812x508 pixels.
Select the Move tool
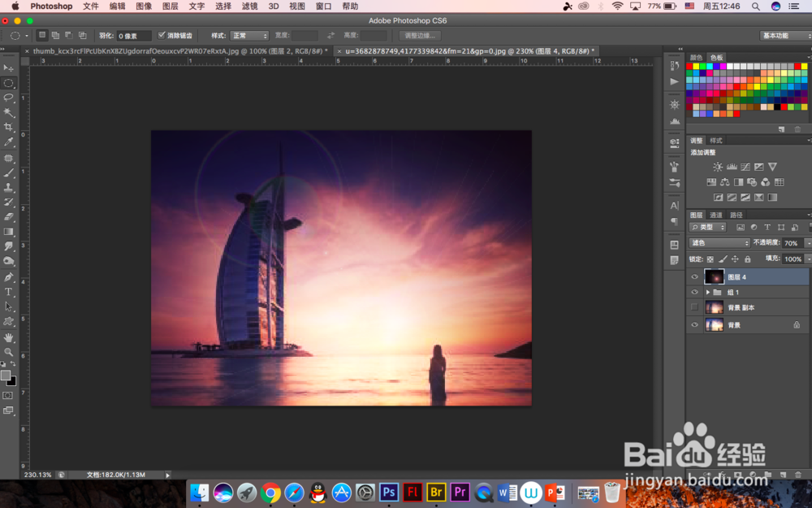(x=8, y=68)
